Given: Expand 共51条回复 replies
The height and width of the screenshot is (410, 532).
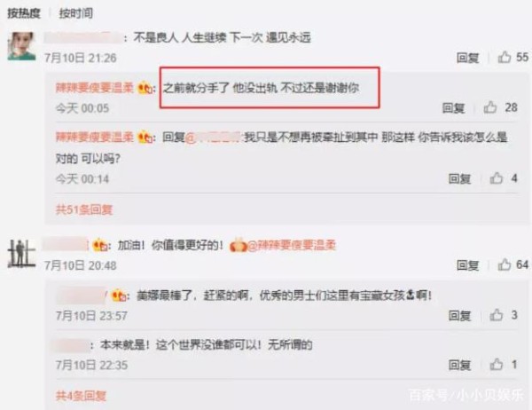Looking at the screenshot, I should point(84,209).
